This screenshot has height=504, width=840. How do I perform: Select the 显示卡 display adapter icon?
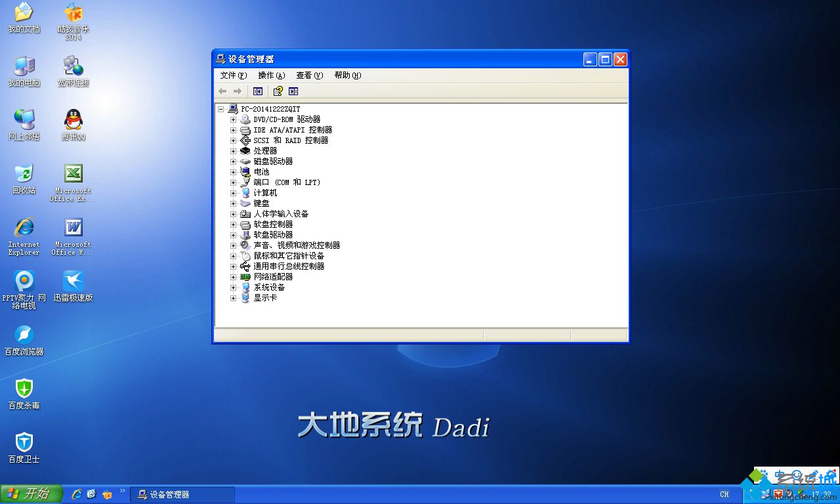(245, 298)
